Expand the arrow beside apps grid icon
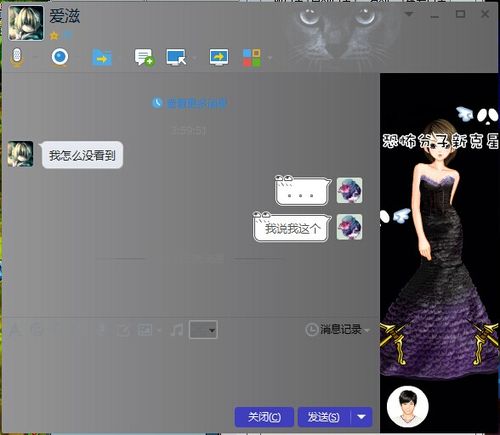This screenshot has width=500, height=435. pyautogui.click(x=270, y=58)
